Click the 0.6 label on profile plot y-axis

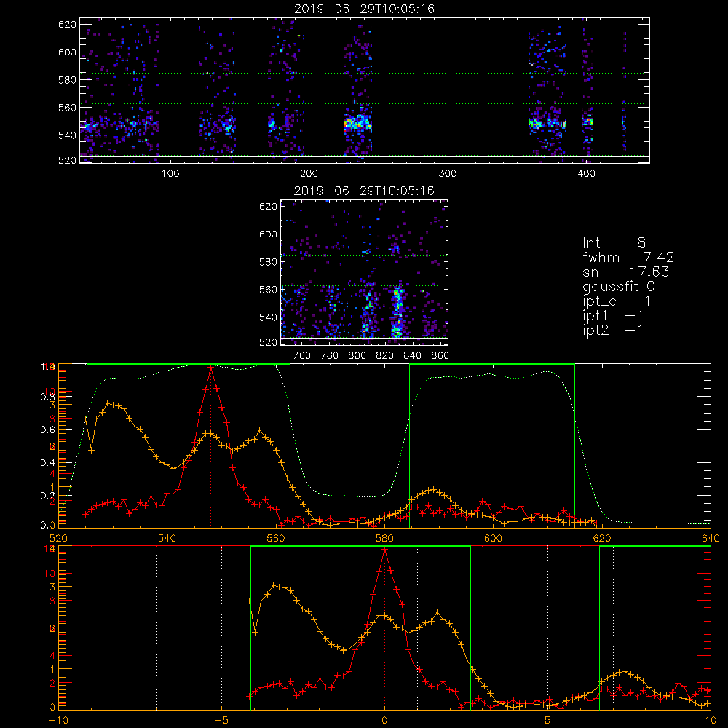click(x=47, y=430)
